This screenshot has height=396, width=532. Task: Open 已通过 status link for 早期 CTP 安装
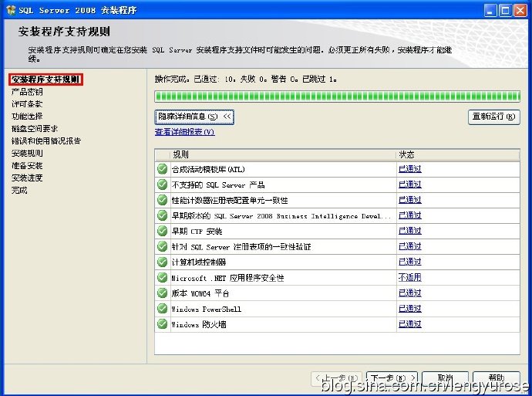coord(410,231)
